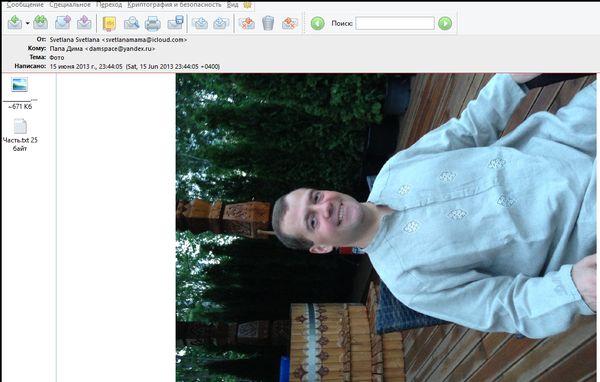This screenshot has height=382, width=600.
Task: Delete the message with the trash can icon
Action: [x=268, y=23]
